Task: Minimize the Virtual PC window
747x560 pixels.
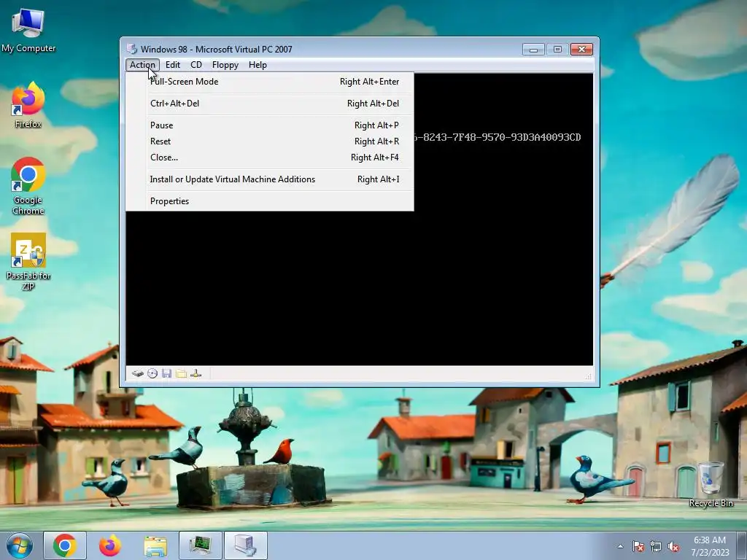Action: [x=533, y=49]
